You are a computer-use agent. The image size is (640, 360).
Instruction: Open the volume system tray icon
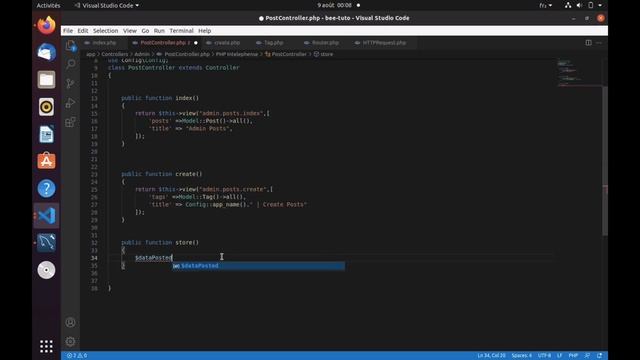coord(579,5)
